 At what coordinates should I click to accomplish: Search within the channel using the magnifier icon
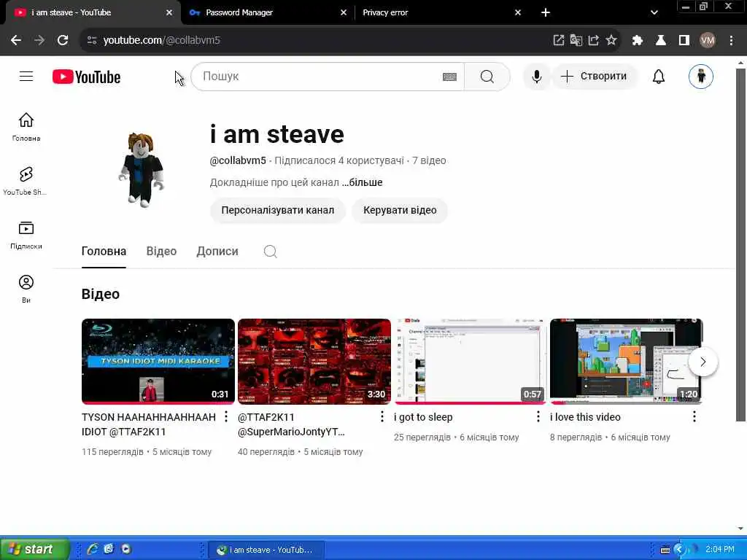click(270, 251)
